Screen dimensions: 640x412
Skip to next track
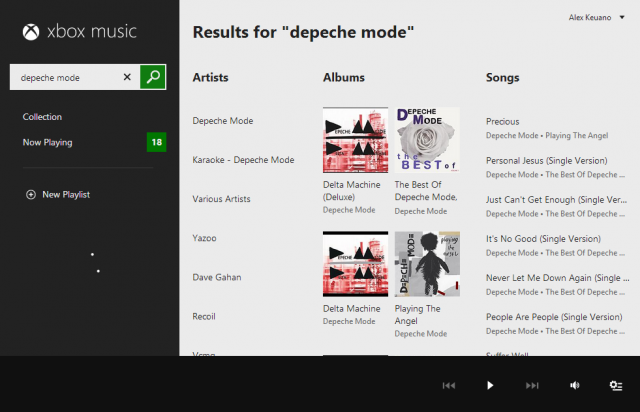532,385
